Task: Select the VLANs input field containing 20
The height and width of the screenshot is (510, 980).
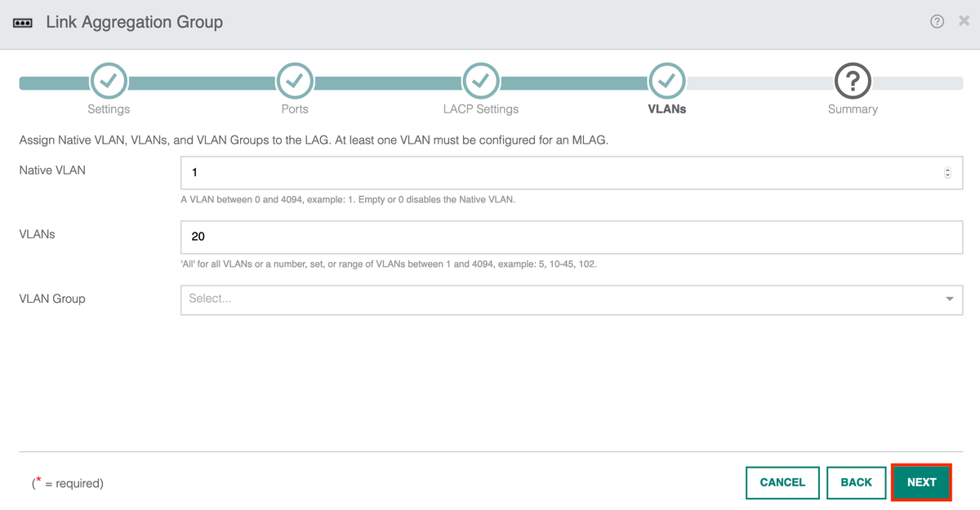Action: [572, 236]
